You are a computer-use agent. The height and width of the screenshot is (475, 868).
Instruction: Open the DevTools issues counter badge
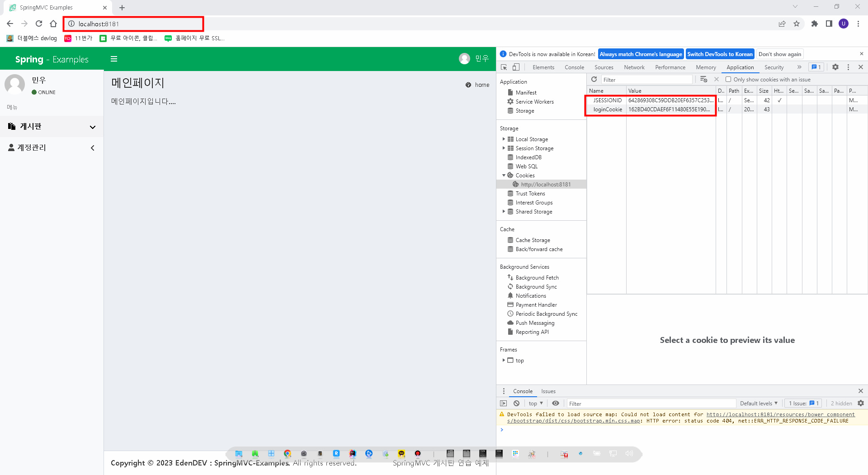click(x=816, y=67)
